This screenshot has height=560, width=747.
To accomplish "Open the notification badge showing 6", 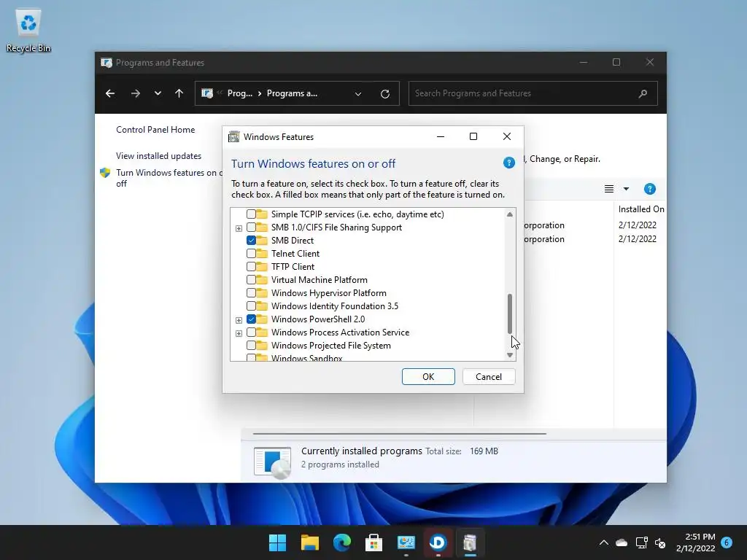I will coord(727,542).
